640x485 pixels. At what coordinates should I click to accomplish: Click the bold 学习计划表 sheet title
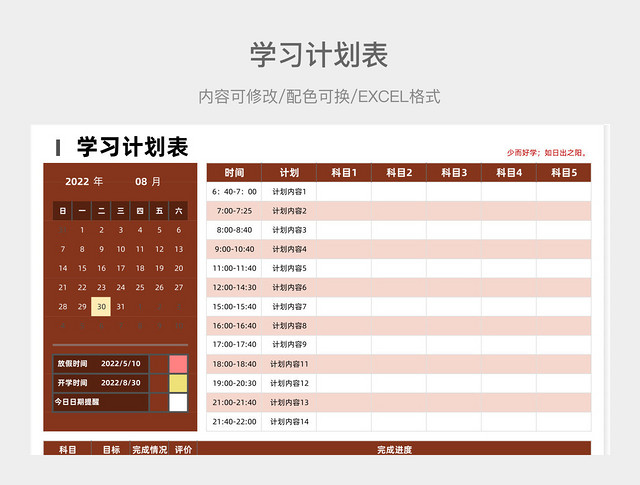133,147
